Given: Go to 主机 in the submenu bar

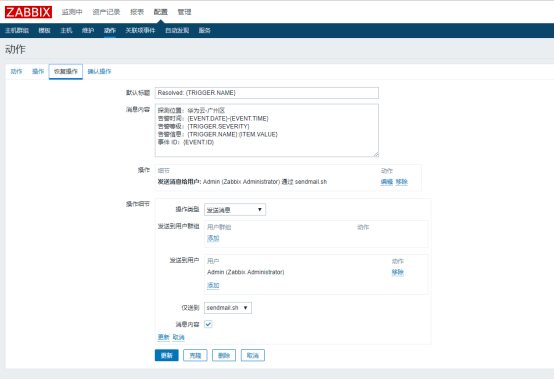Looking at the screenshot, I should (66, 30).
